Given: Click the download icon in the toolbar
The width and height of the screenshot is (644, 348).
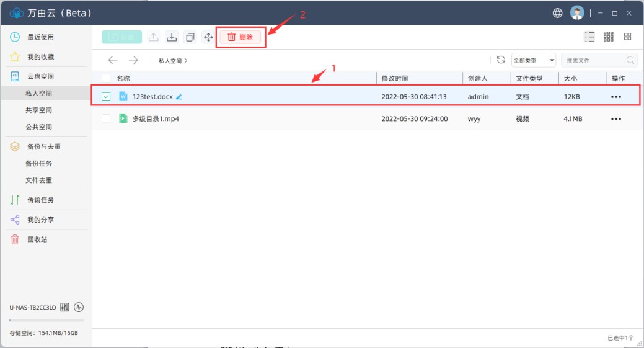Looking at the screenshot, I should coord(172,37).
